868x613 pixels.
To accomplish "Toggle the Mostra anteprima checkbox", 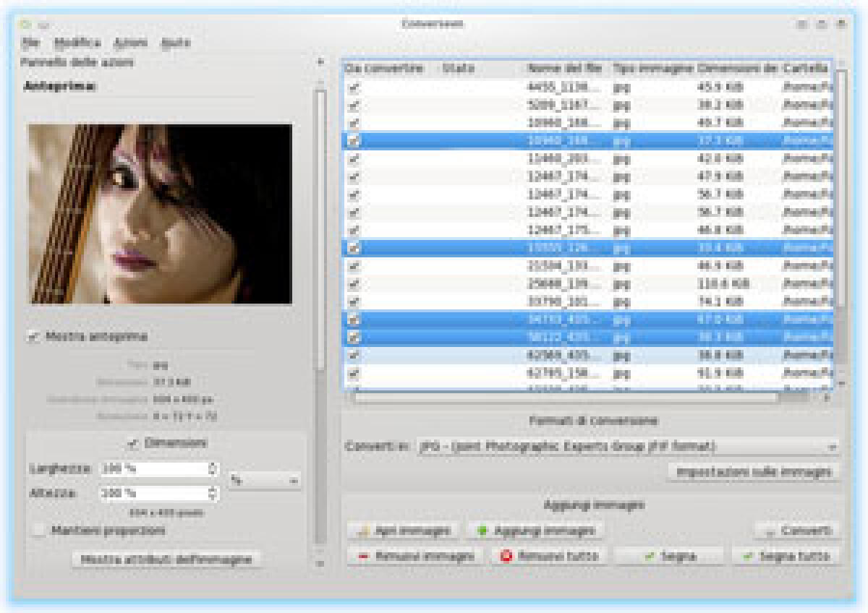I will coord(34,337).
